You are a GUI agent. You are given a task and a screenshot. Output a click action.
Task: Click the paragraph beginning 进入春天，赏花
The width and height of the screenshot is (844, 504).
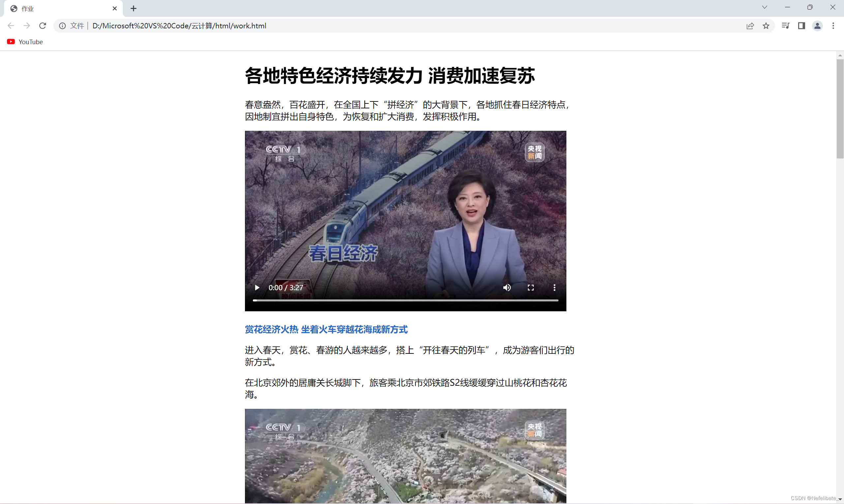(x=409, y=356)
